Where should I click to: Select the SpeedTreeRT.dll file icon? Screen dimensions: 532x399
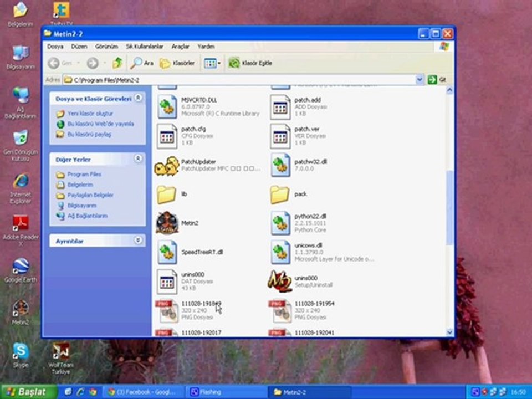(167, 252)
